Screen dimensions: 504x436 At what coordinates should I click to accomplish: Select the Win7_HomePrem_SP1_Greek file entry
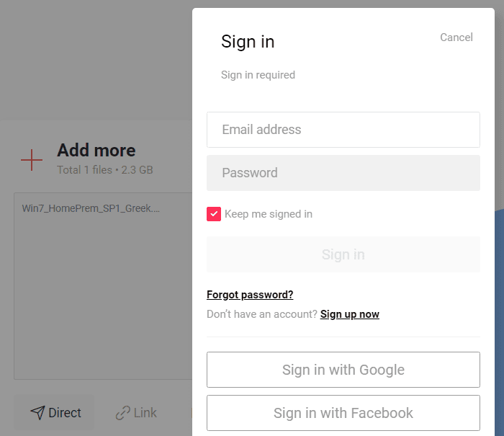click(x=91, y=208)
